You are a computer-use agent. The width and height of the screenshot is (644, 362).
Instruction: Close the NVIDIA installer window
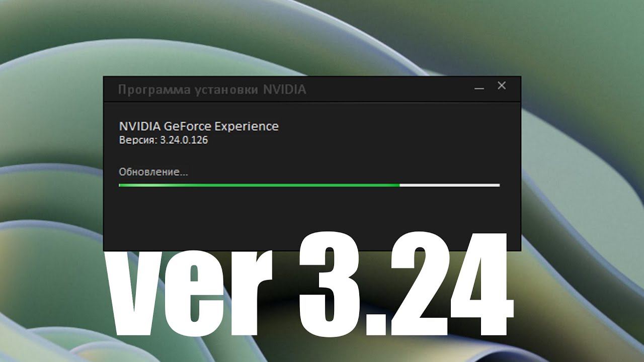(502, 86)
